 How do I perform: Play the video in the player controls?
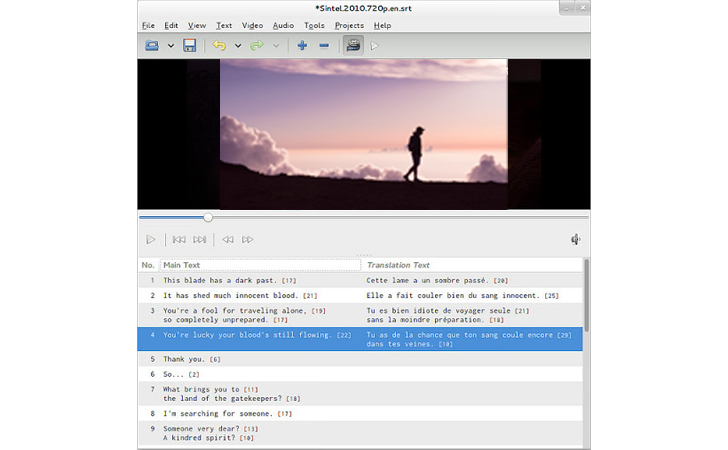150,240
